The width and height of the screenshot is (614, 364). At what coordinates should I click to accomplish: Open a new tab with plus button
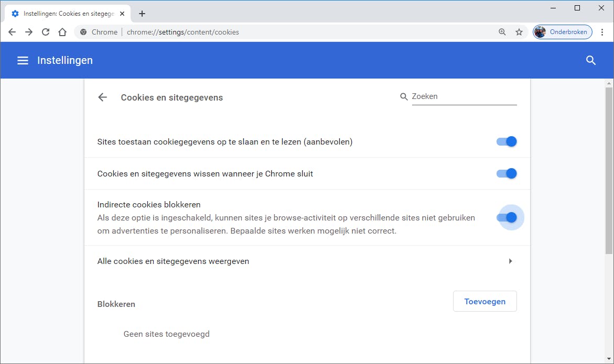(142, 14)
